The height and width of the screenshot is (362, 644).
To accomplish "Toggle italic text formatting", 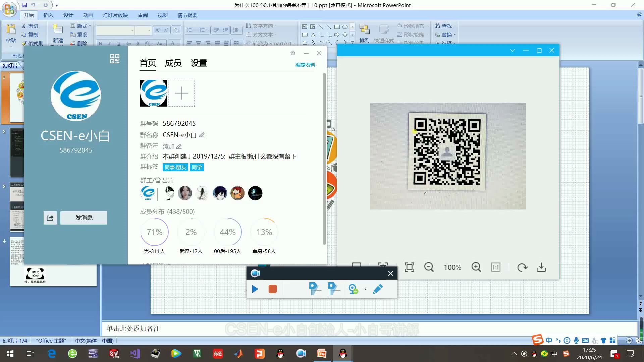I will [109, 43].
